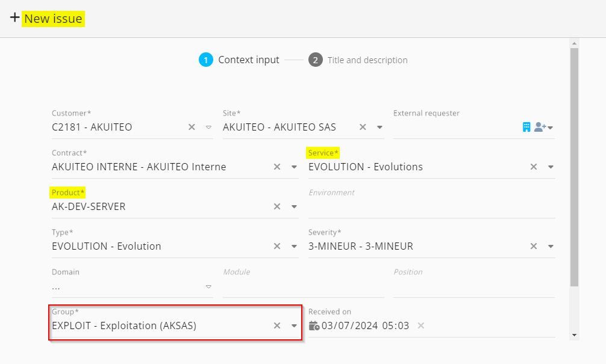Clear the Customer field with its X

coord(192,127)
